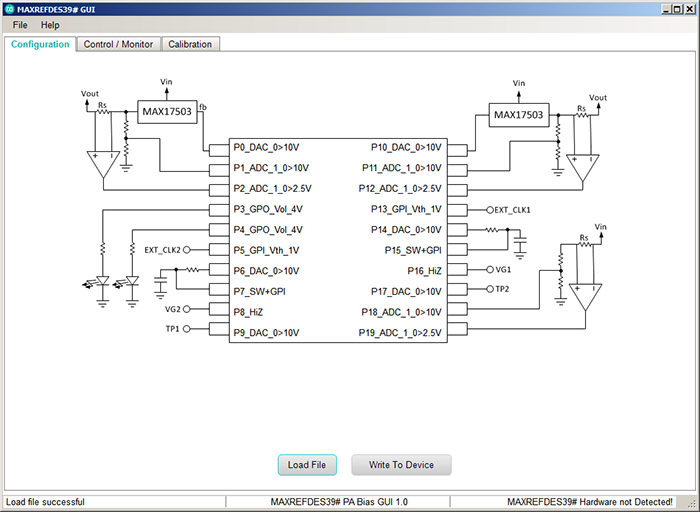
Task: Switch to Control / Monitor tab
Action: [118, 44]
